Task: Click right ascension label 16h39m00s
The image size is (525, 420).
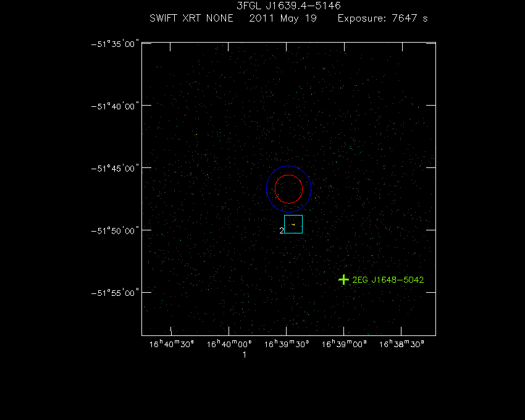Action: coord(344,344)
